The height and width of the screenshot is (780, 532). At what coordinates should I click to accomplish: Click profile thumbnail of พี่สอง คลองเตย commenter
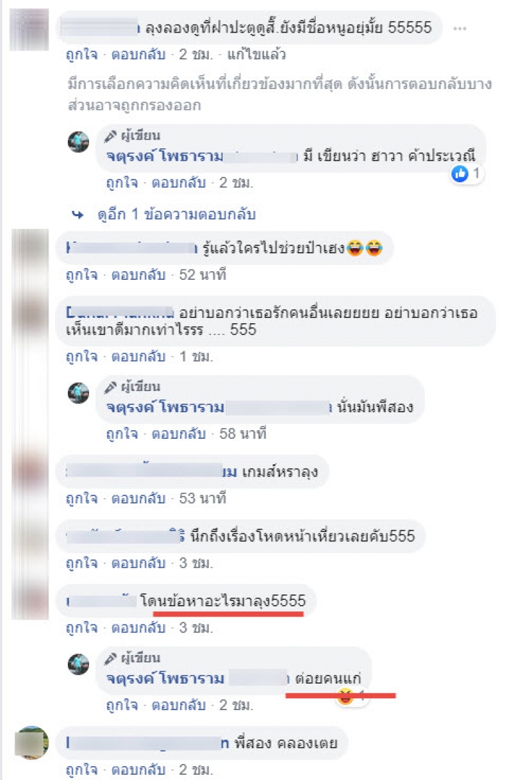[32, 743]
